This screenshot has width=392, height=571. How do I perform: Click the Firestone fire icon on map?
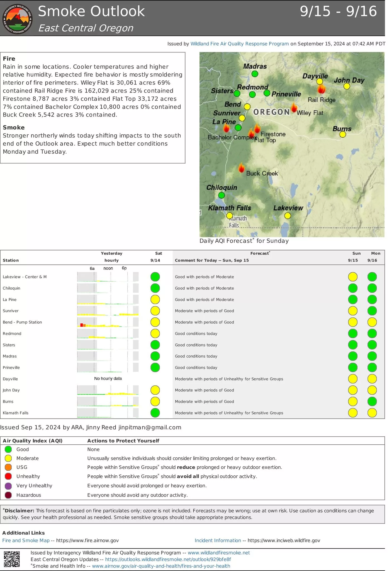[x=257, y=128]
